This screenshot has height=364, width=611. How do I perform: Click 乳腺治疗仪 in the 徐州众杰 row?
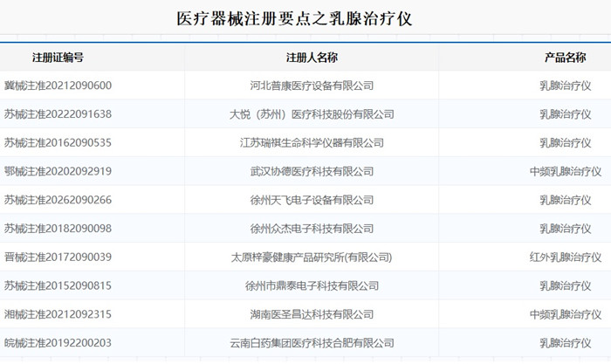(565, 229)
